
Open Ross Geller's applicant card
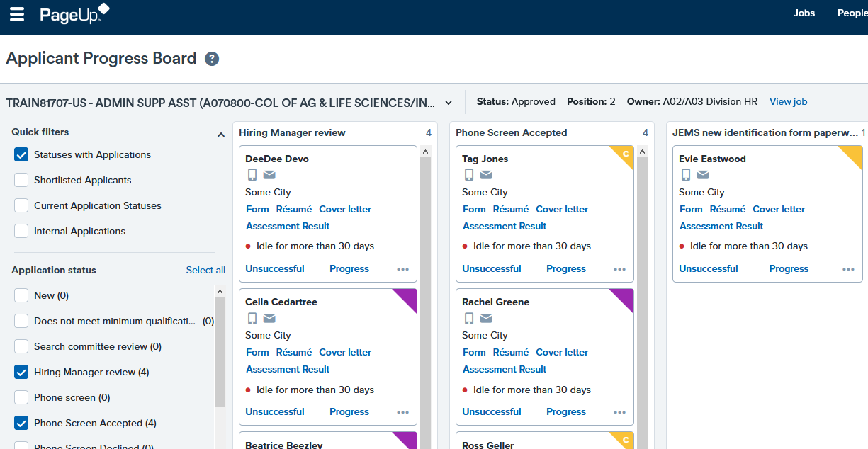pyautogui.click(x=545, y=441)
